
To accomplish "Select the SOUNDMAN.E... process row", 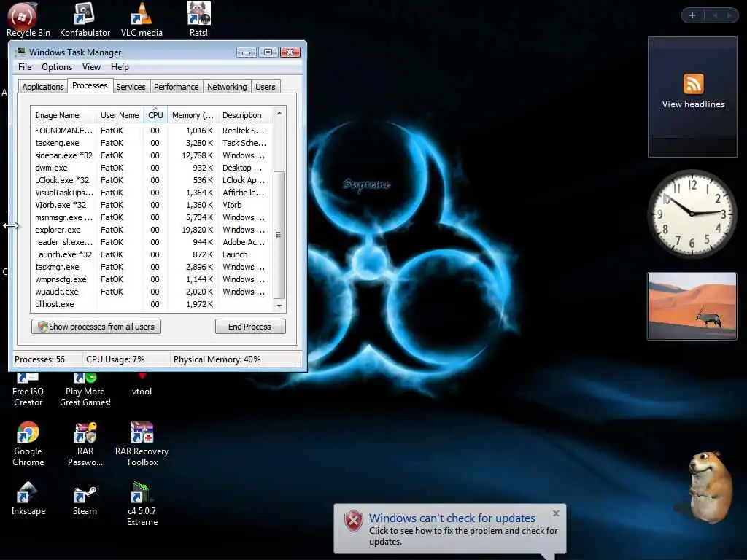I will pyautogui.click(x=152, y=131).
